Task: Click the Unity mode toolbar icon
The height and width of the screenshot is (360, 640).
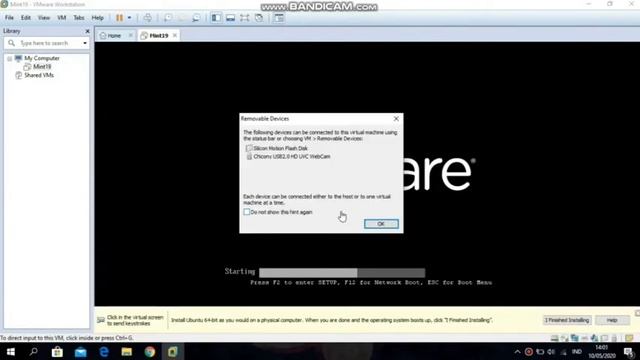Action: [259, 18]
